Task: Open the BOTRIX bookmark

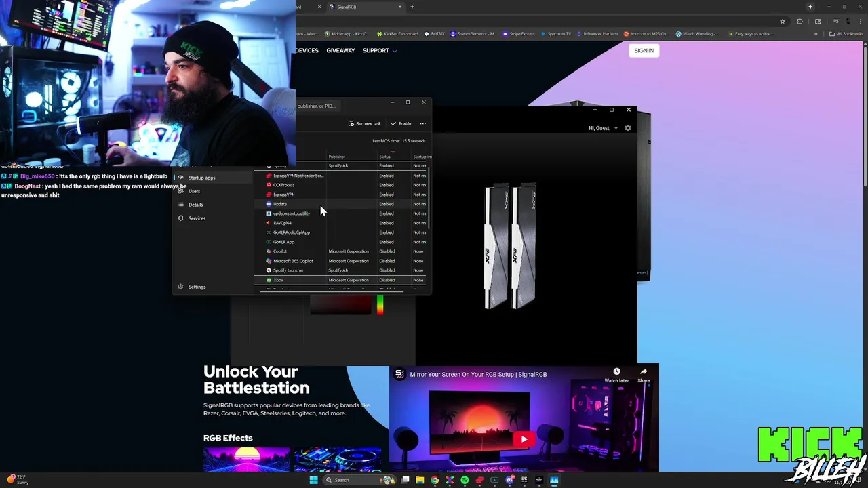Action: [435, 34]
